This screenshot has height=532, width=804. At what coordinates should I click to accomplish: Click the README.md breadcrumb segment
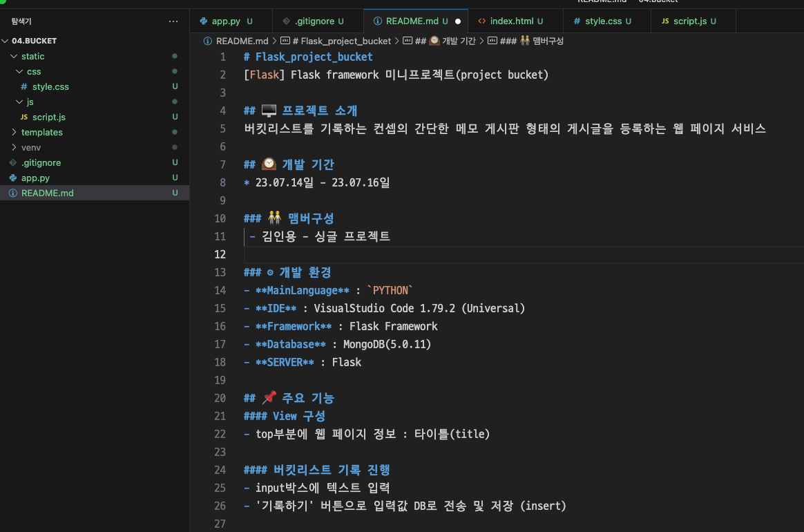tap(242, 41)
